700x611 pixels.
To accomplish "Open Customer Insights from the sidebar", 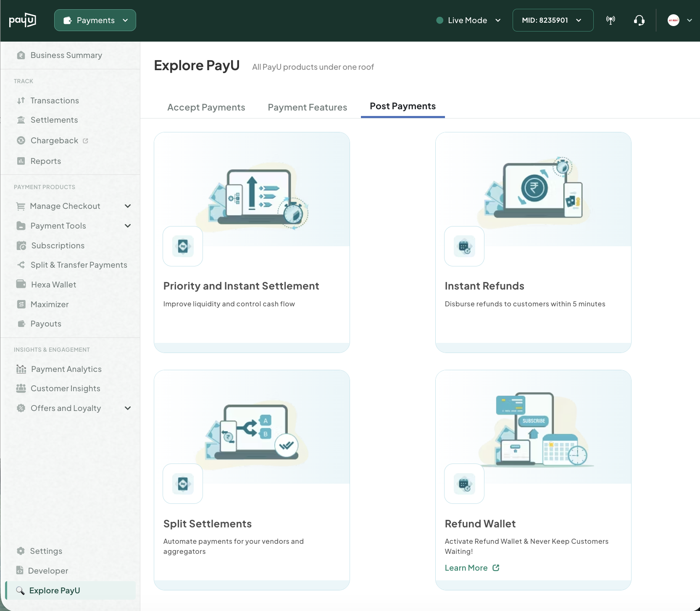I will [65, 388].
